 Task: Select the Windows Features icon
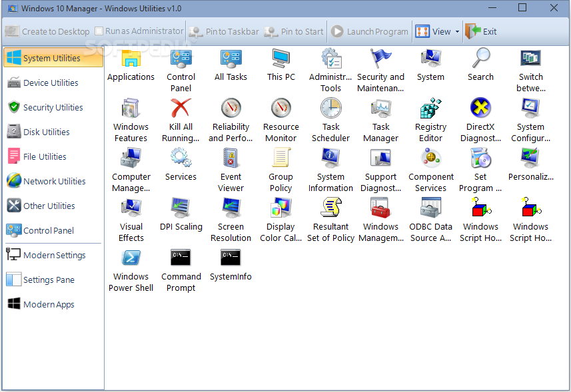pyautogui.click(x=131, y=108)
